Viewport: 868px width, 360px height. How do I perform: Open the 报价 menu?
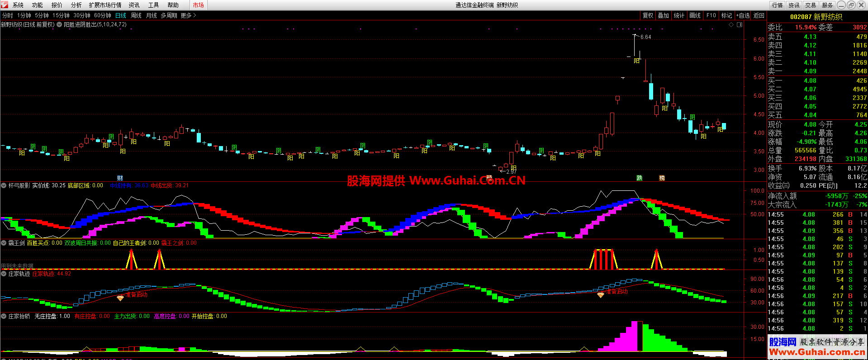tap(57, 5)
